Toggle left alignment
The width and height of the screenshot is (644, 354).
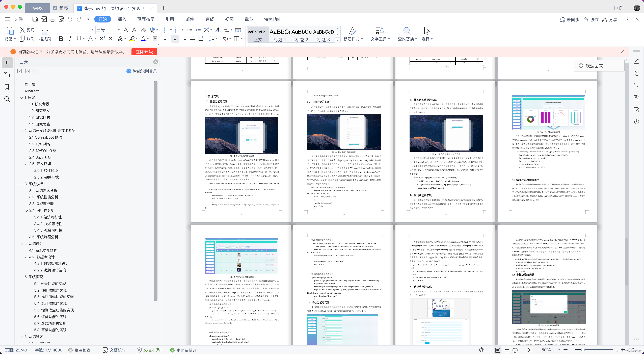(166, 39)
